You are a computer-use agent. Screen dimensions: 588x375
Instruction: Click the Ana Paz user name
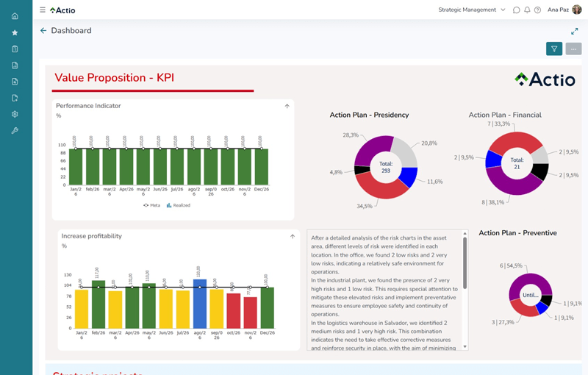[558, 10]
